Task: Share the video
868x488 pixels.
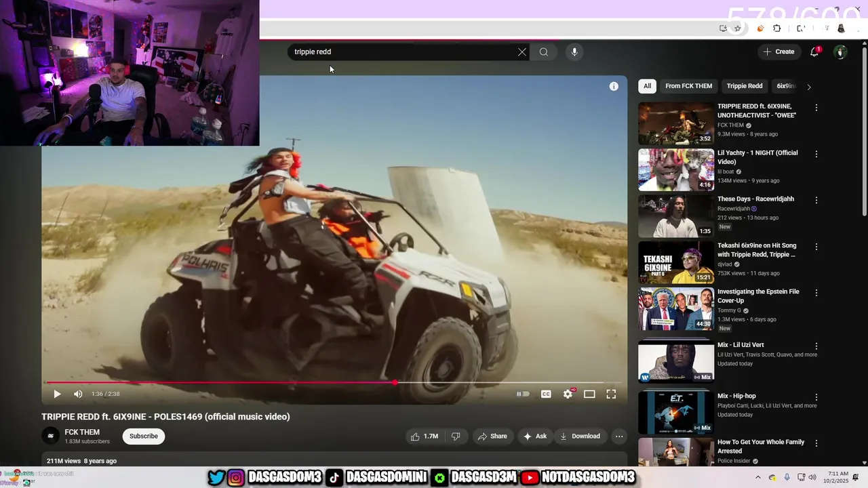Action: pos(492,436)
